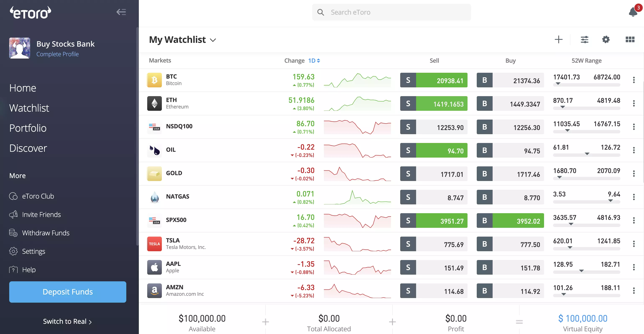
Task: Click BTC 52W range bar
Action: [586, 85]
